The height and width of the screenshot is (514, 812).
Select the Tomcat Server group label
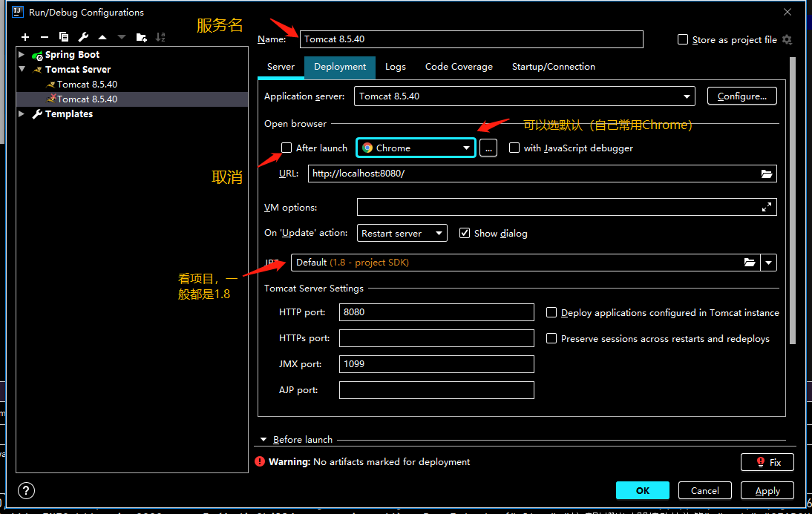(x=78, y=70)
